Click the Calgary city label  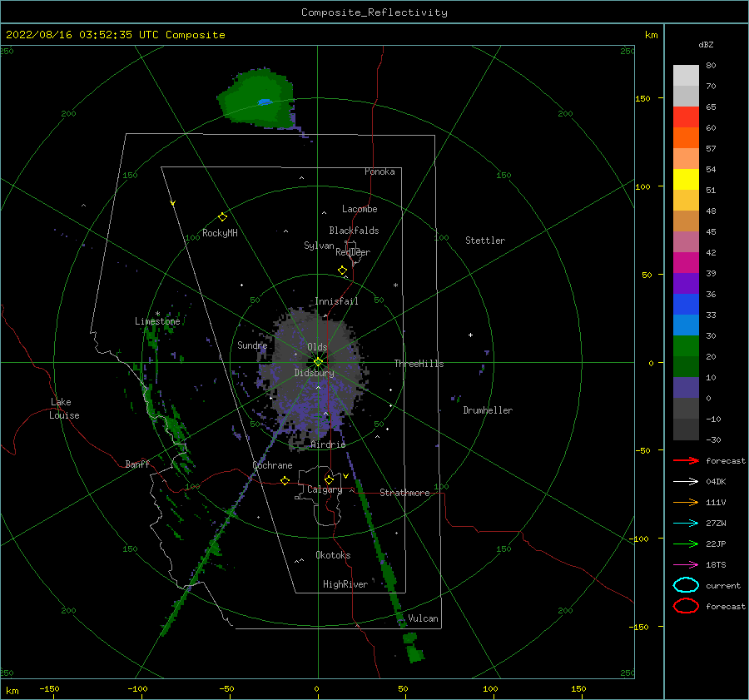pyautogui.click(x=325, y=489)
